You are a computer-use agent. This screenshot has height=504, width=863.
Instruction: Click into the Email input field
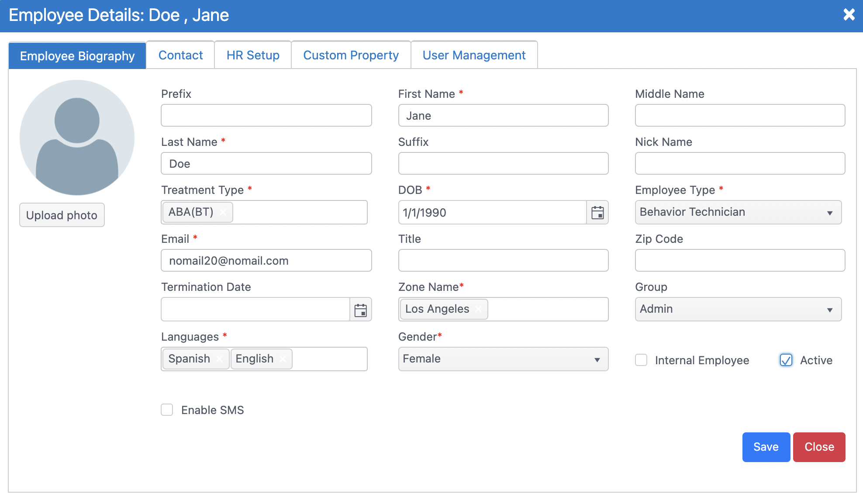[266, 261]
